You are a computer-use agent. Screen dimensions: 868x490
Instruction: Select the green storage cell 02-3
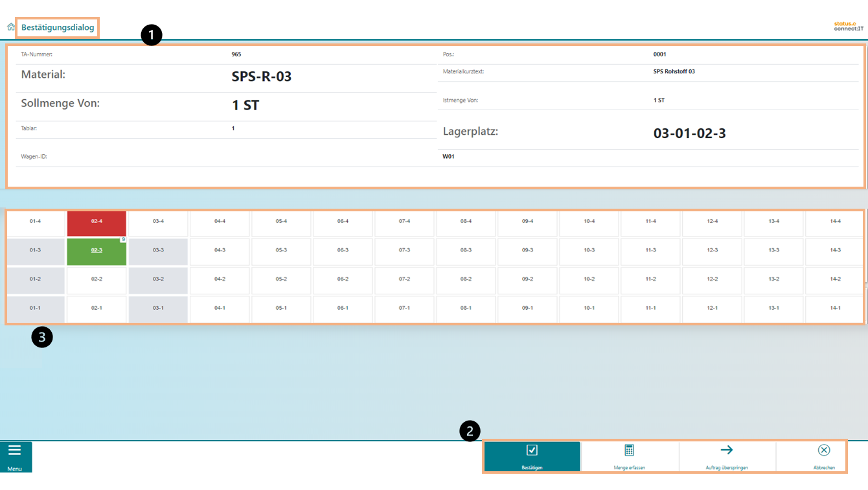[x=97, y=250]
